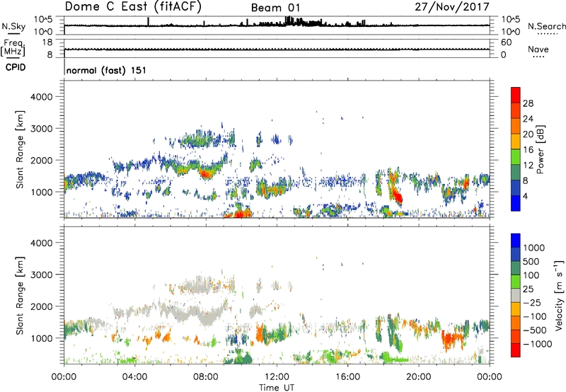Click the "16:00" time axis label

tap(347, 376)
